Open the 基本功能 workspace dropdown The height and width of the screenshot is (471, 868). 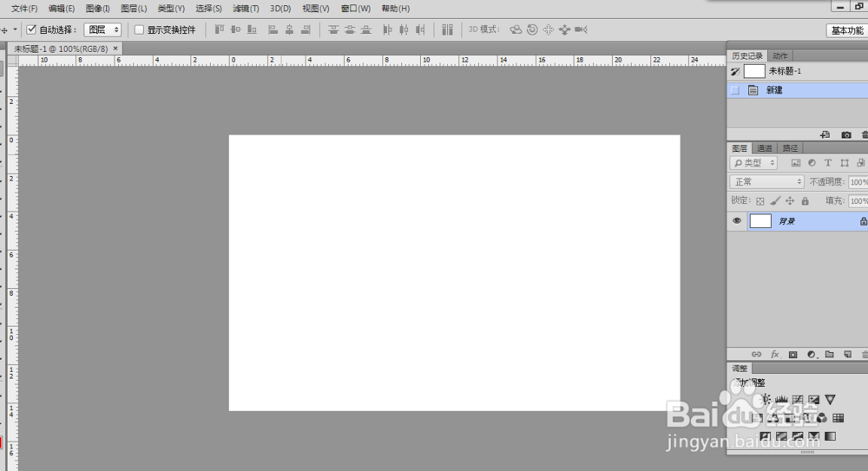pyautogui.click(x=847, y=30)
